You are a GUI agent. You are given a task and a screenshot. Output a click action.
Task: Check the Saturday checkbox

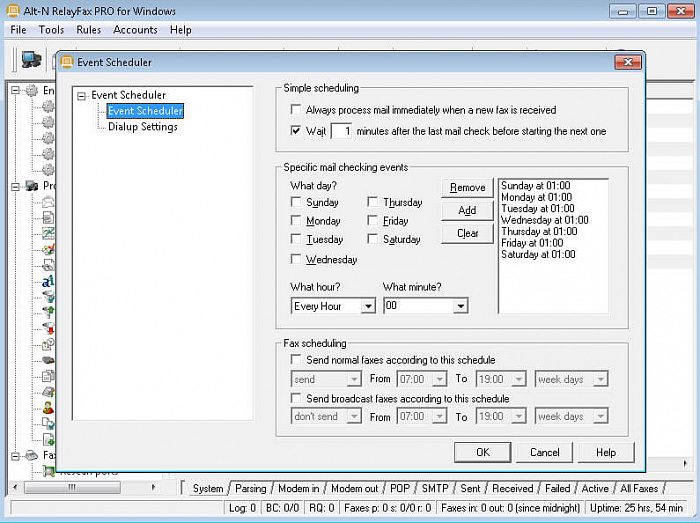coord(372,239)
